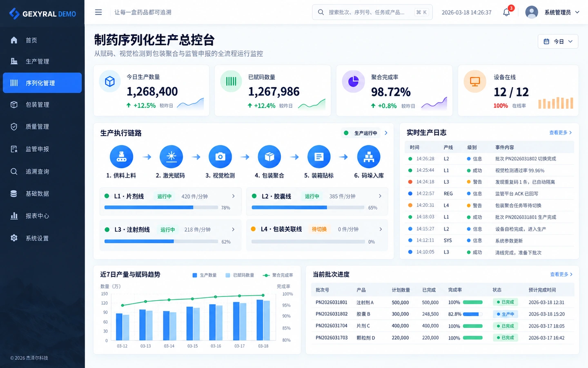
Task: Click the 生产运行中 status badge
Action: coord(361,133)
